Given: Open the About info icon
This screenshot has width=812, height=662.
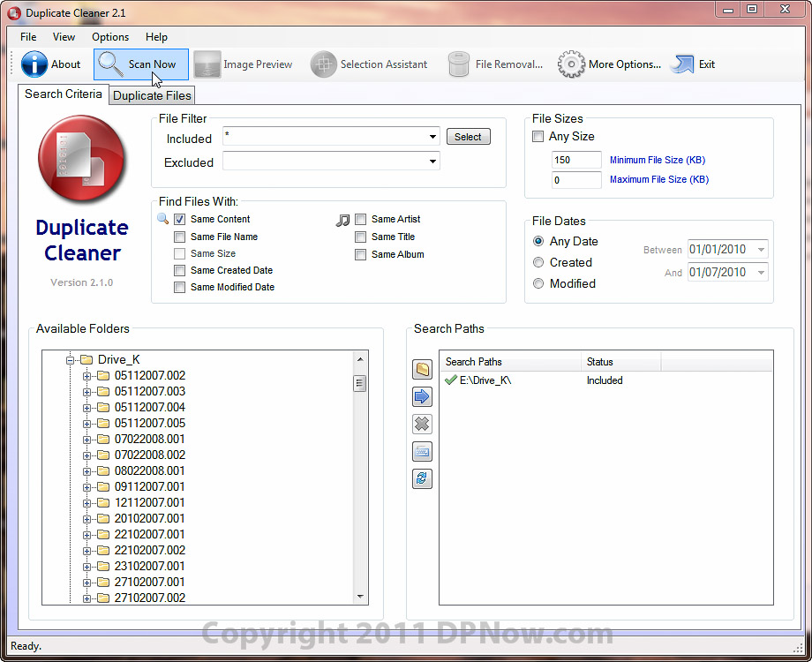Looking at the screenshot, I should [x=35, y=64].
